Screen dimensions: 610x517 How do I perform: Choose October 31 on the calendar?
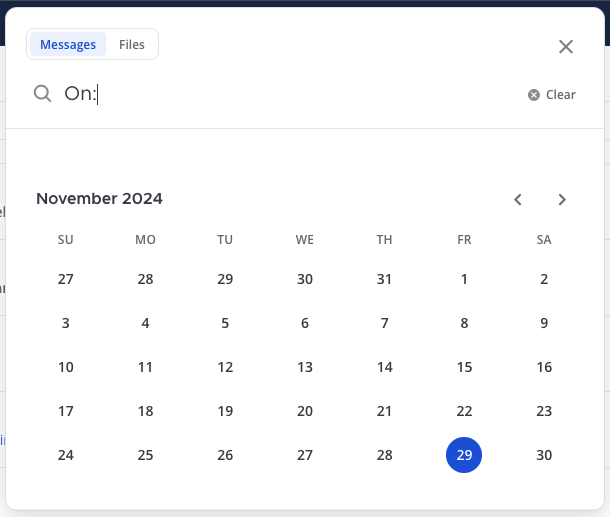coord(384,279)
